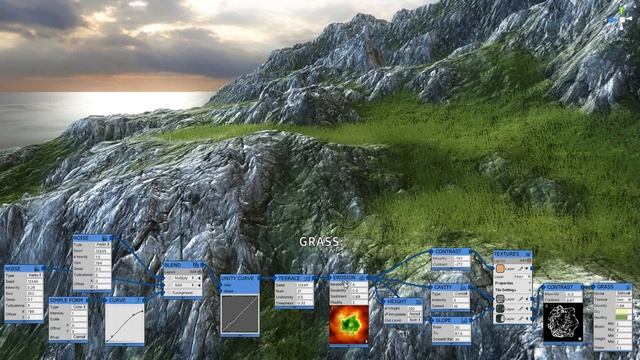Click the Grass Noise input field

point(623,347)
